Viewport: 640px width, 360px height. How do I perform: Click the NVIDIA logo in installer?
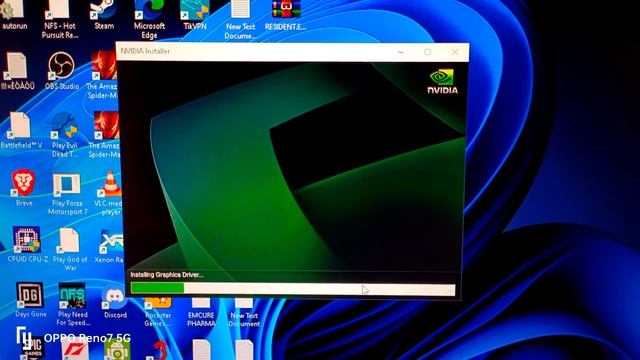[442, 82]
